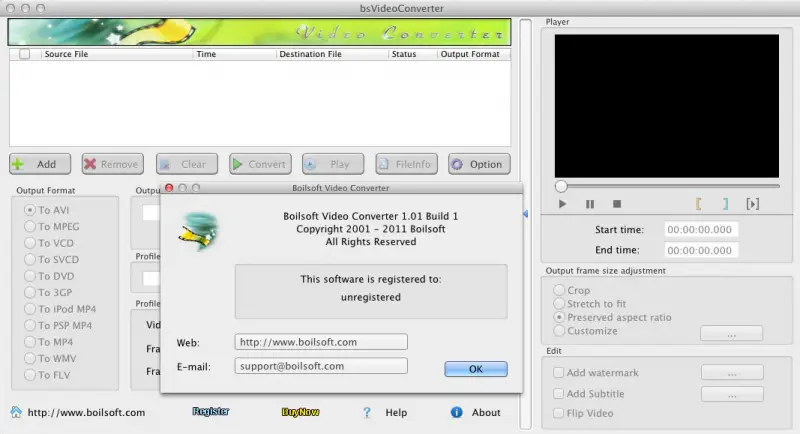This screenshot has height=434, width=800.
Task: Click the Remove button with red X
Action: pyautogui.click(x=112, y=164)
